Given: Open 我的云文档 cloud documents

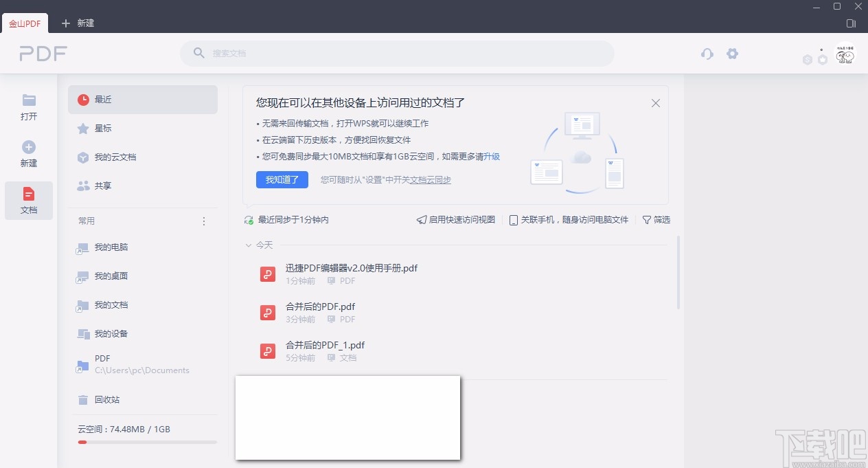Looking at the screenshot, I should point(143,157).
